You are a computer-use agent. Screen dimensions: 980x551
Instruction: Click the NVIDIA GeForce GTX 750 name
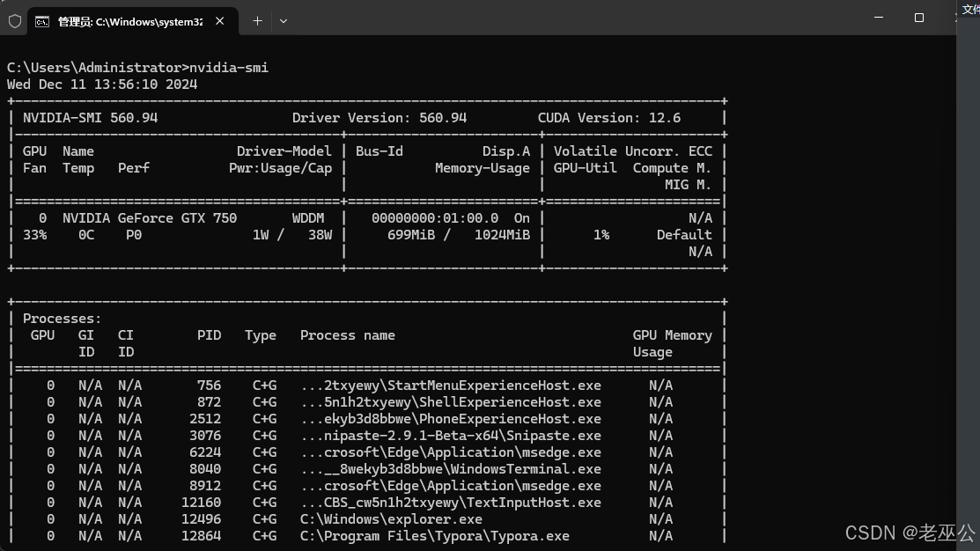click(150, 218)
